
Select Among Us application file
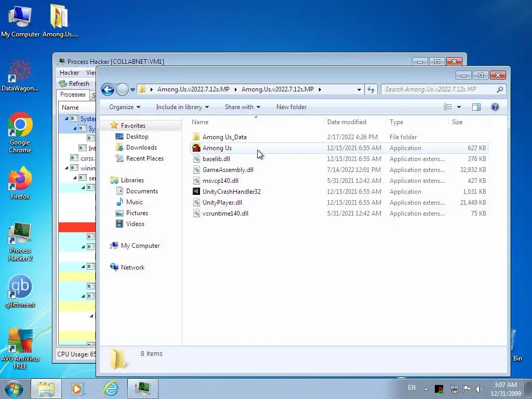click(339, 148)
